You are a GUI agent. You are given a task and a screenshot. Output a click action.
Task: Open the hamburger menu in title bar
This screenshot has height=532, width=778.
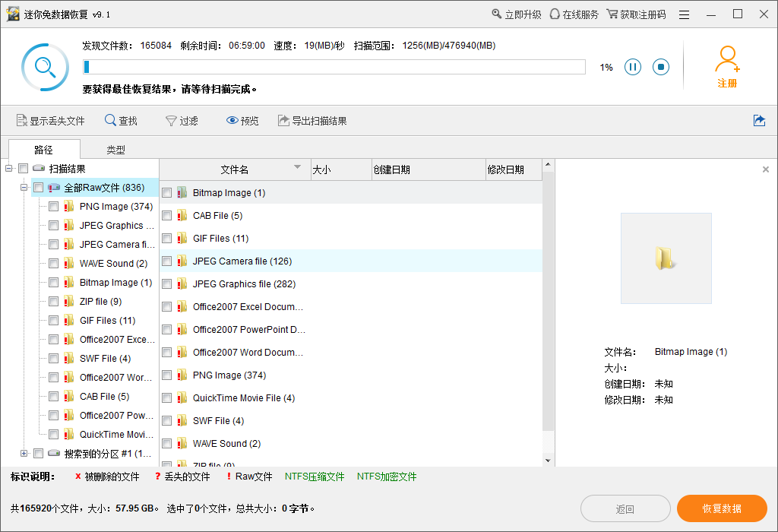[683, 13]
